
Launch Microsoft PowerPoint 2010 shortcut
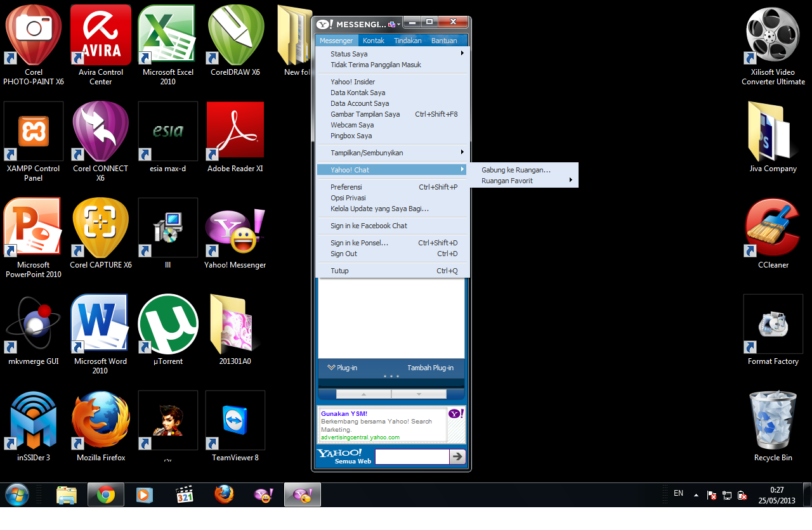34,238
